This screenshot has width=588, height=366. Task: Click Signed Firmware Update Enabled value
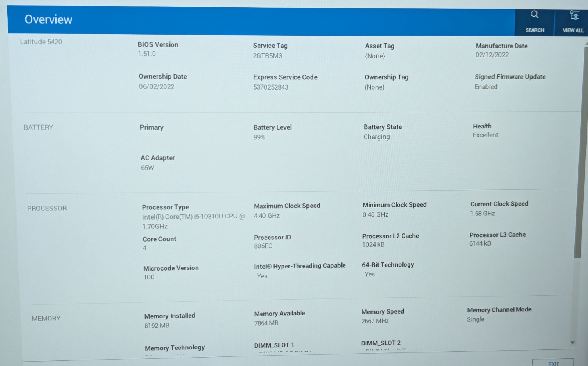pos(485,87)
